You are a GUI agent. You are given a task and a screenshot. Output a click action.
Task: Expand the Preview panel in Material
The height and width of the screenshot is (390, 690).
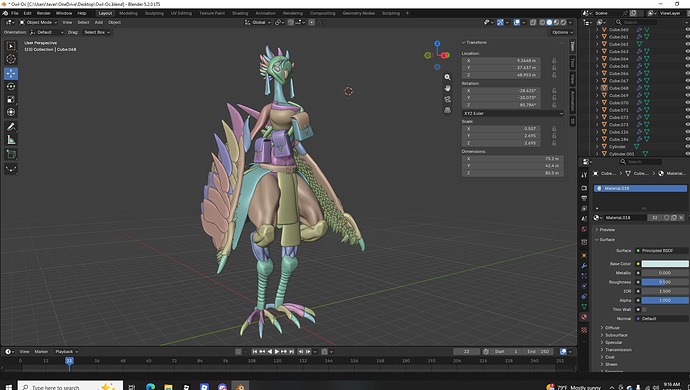(x=606, y=229)
